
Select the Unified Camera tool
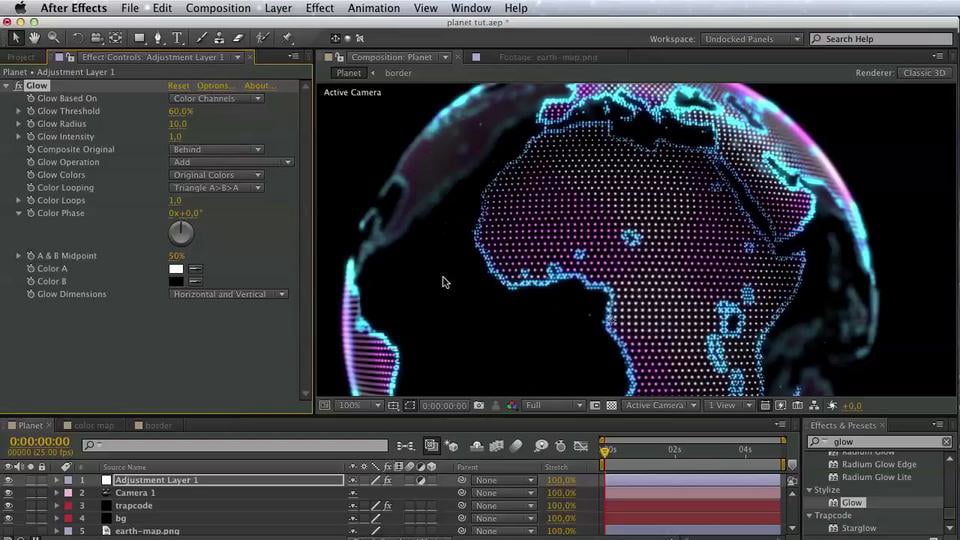(x=96, y=38)
